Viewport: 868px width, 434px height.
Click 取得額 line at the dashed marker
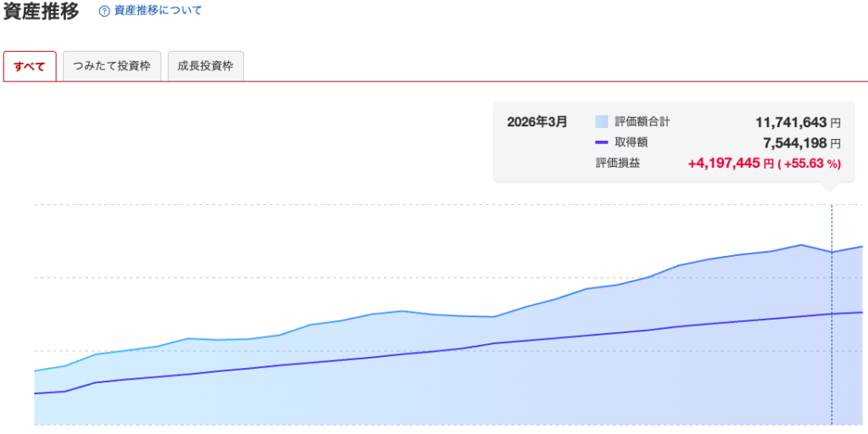(x=832, y=314)
